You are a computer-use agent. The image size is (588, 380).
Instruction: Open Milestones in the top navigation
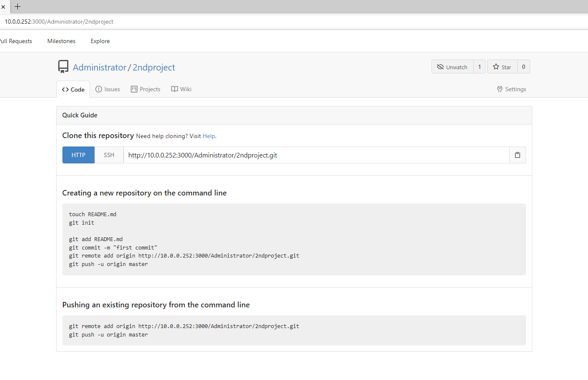(x=61, y=41)
